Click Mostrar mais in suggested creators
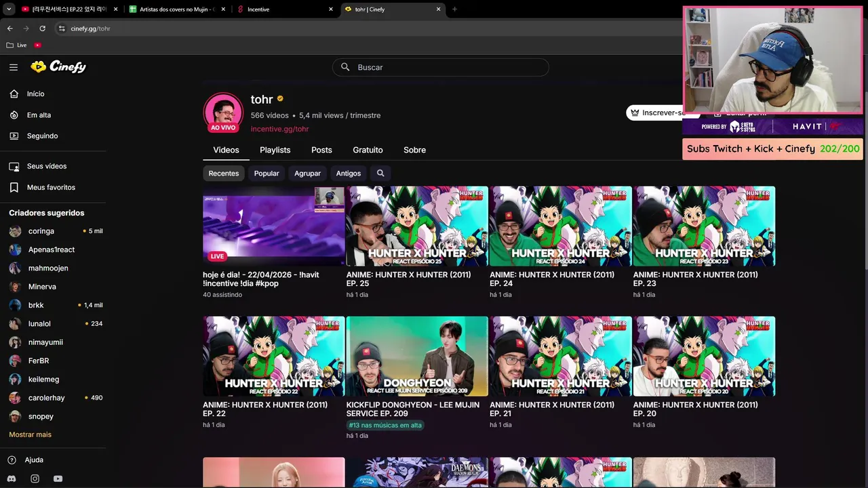 [30, 434]
